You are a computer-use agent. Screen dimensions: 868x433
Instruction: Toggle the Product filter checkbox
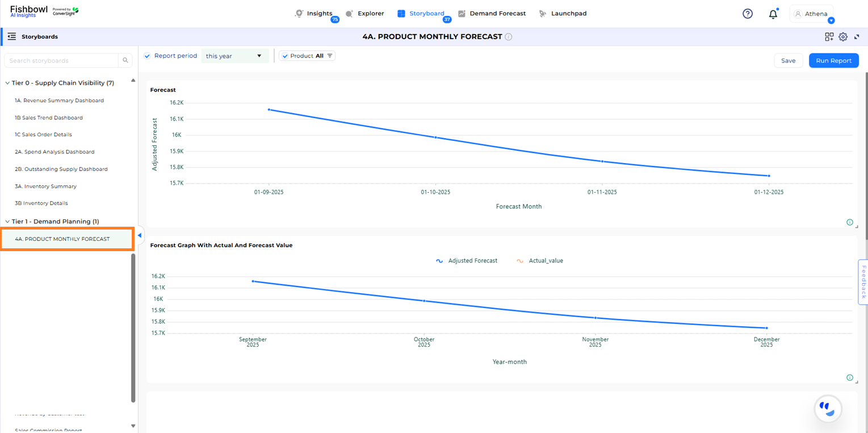point(285,56)
